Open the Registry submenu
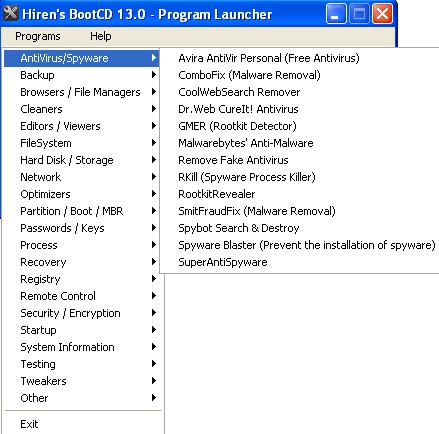Screen dimensions: 439x434 81,279
